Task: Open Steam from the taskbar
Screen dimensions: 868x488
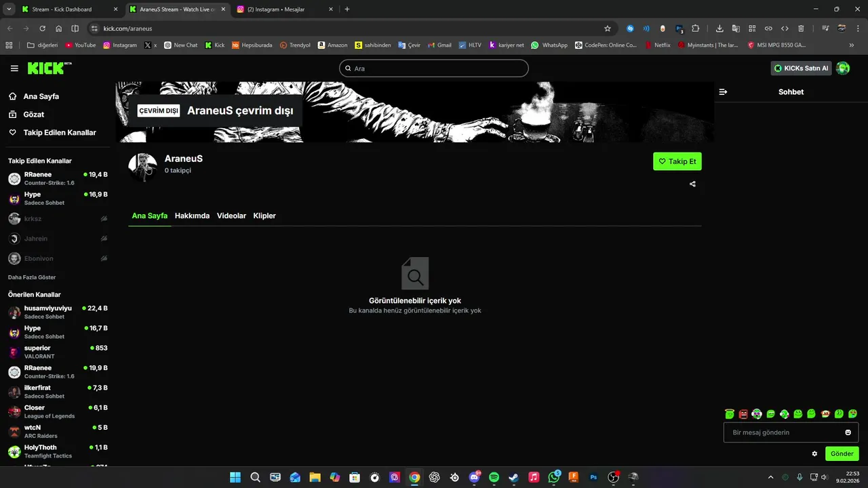Action: tap(513, 477)
